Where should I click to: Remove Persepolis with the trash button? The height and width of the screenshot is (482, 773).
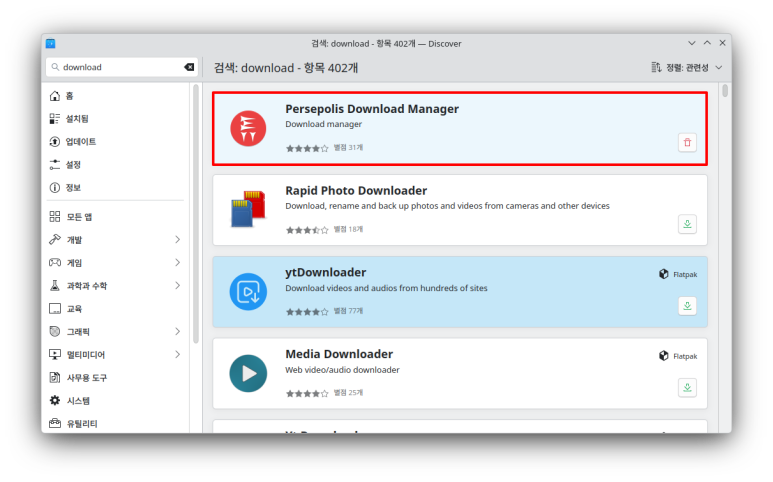click(687, 143)
